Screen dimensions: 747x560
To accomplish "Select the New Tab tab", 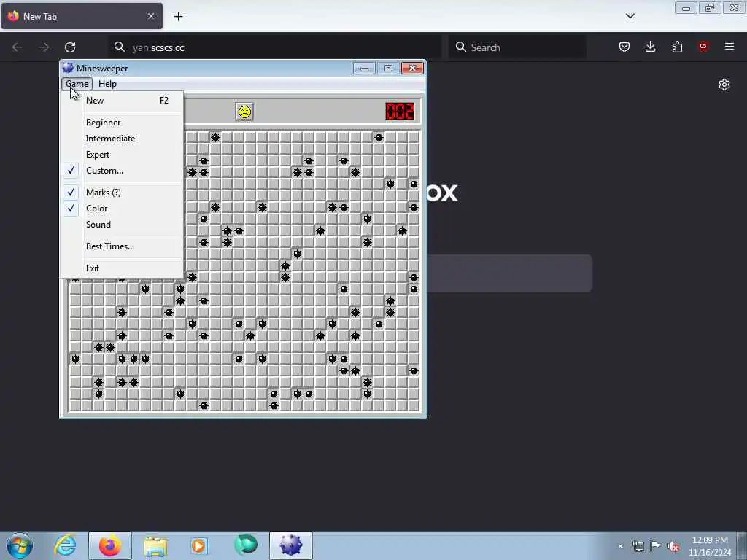I will (82, 16).
